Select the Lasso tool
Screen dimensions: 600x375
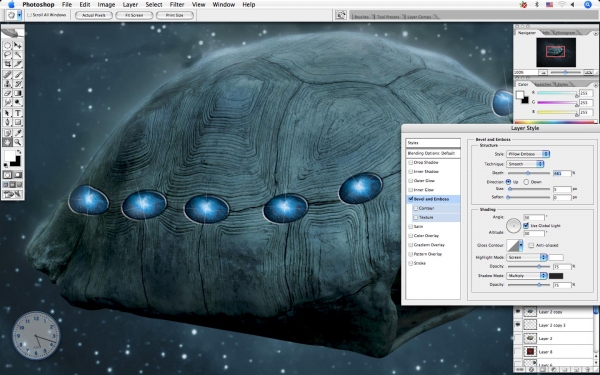pyautogui.click(x=8, y=55)
